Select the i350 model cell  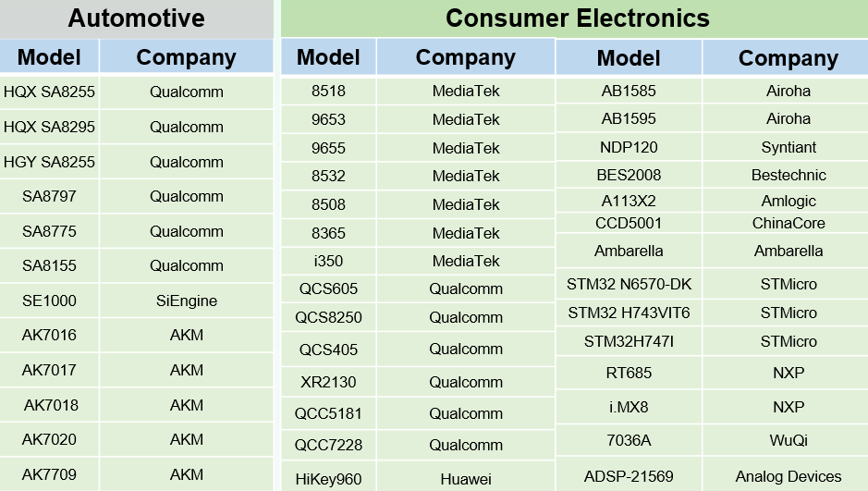(328, 261)
